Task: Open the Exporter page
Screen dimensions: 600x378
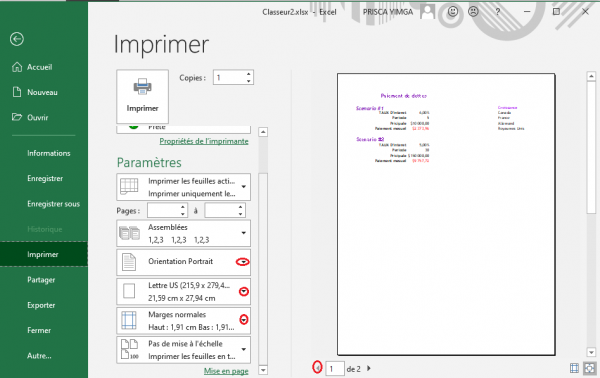Action: pos(41,305)
